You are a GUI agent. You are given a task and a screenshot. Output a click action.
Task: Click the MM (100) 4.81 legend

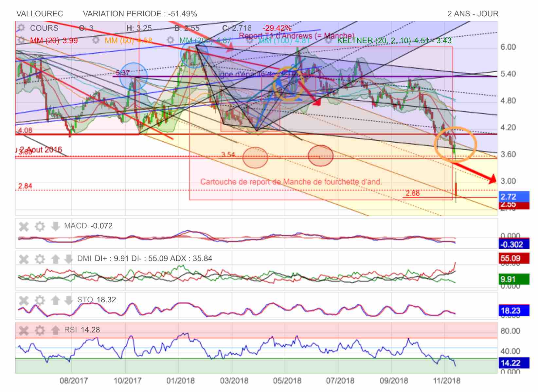pyautogui.click(x=284, y=41)
